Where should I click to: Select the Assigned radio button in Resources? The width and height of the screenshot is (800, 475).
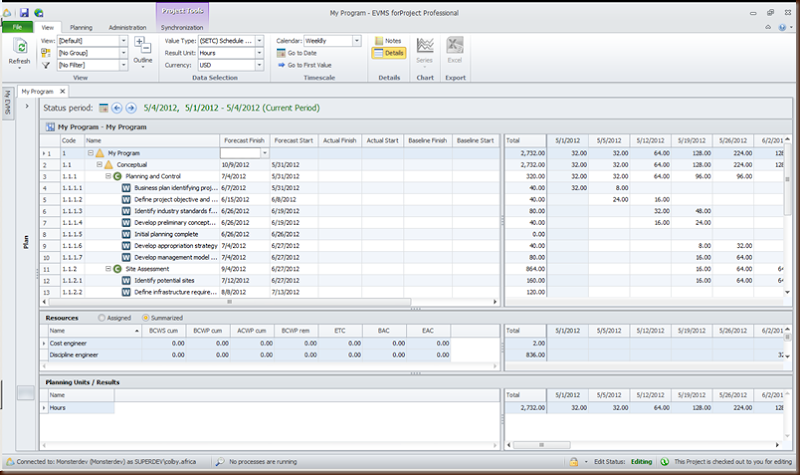pyautogui.click(x=100, y=317)
